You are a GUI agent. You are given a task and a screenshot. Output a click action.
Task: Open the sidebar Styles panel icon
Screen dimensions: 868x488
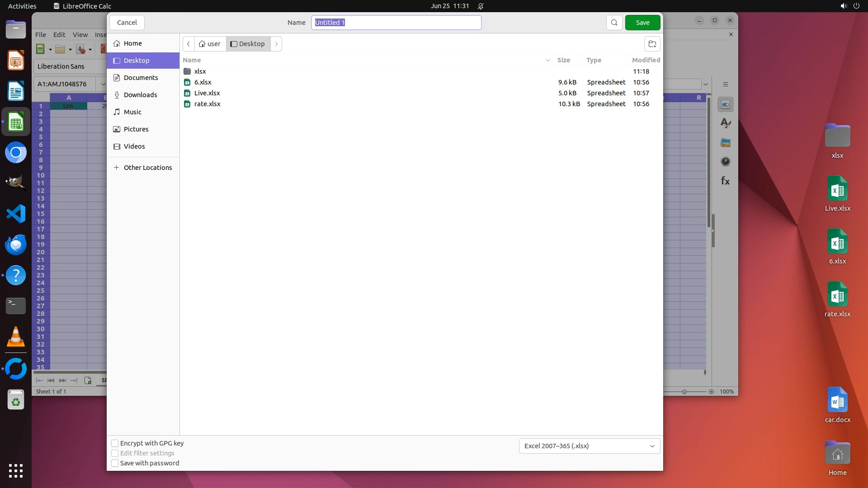[726, 123]
